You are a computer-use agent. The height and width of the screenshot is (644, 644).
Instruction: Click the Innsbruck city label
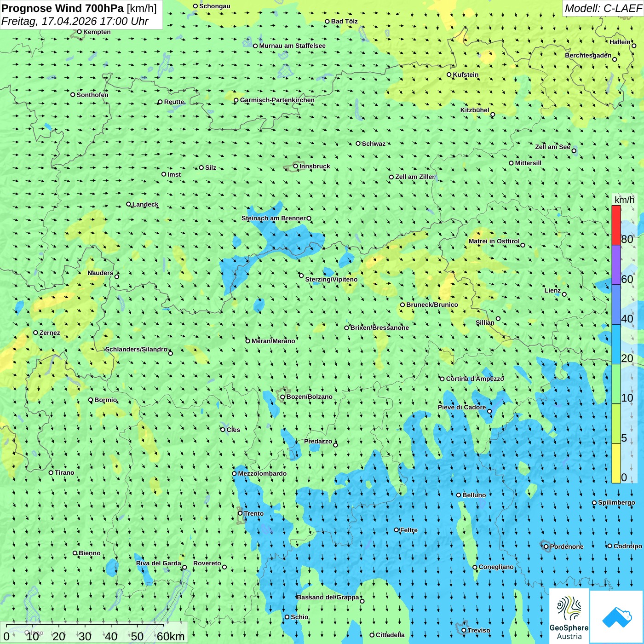[315, 166]
